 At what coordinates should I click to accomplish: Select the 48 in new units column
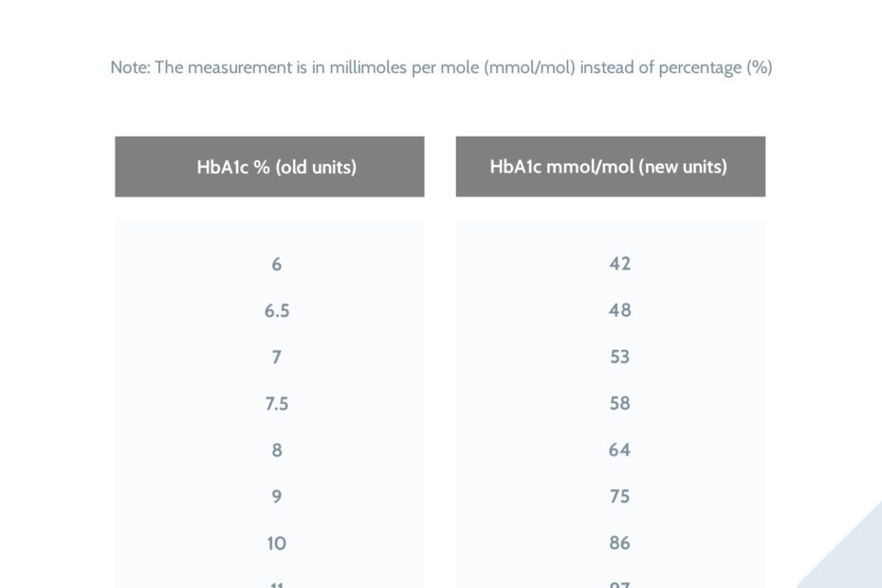pos(620,311)
